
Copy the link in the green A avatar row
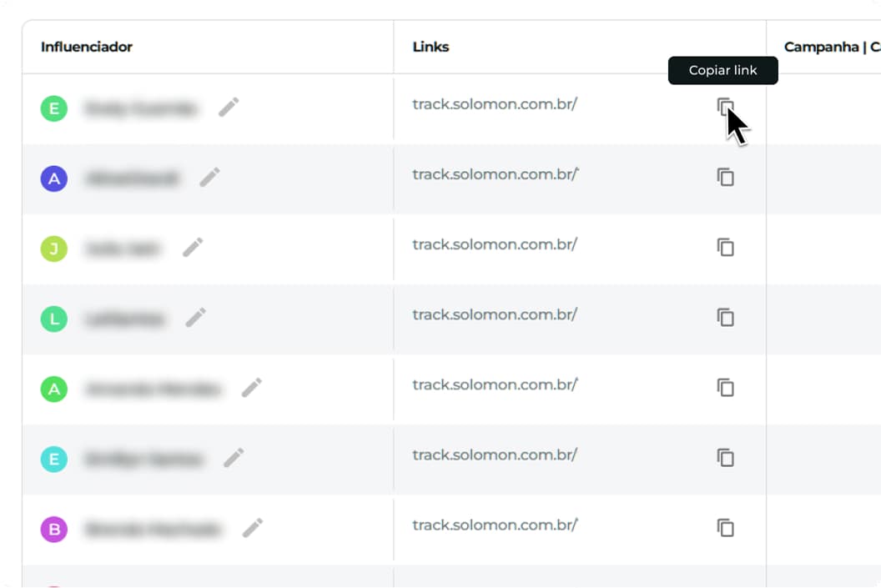tap(726, 387)
